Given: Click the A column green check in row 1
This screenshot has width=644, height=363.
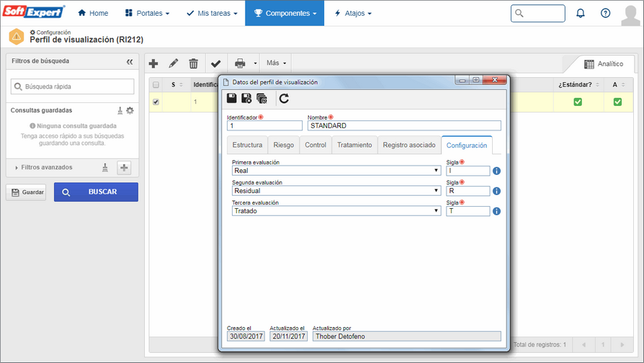Looking at the screenshot, I should pos(618,102).
